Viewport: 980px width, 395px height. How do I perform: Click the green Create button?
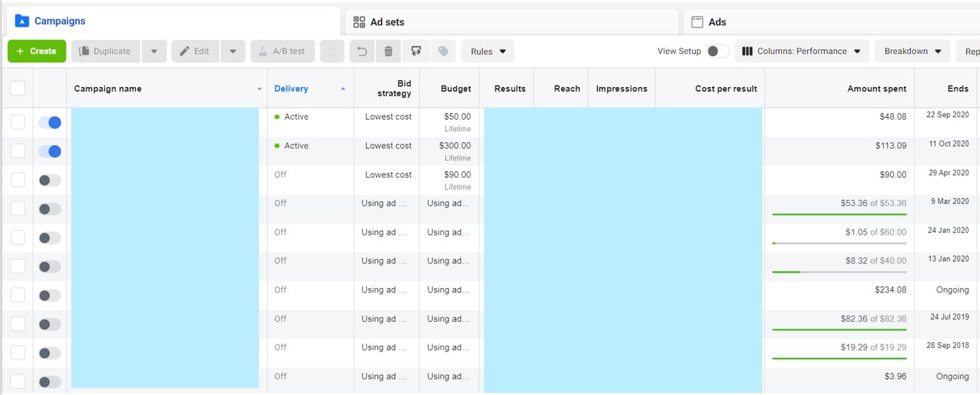pos(37,51)
